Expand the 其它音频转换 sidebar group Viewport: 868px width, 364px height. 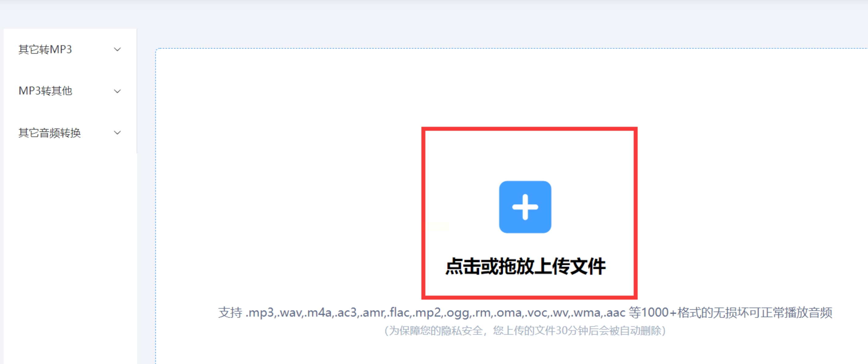click(70, 133)
